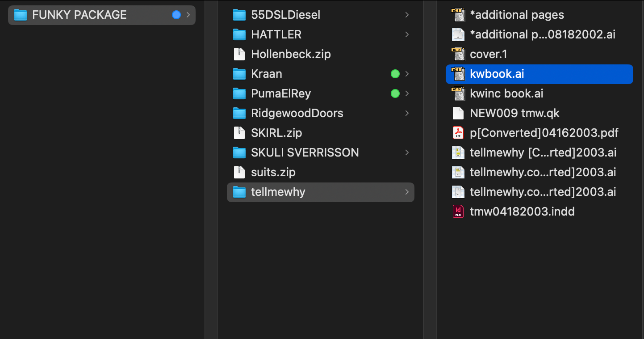Select the tellmewhy [C...rted]2003.ai file
The width and height of the screenshot is (644, 339).
pyautogui.click(x=543, y=153)
